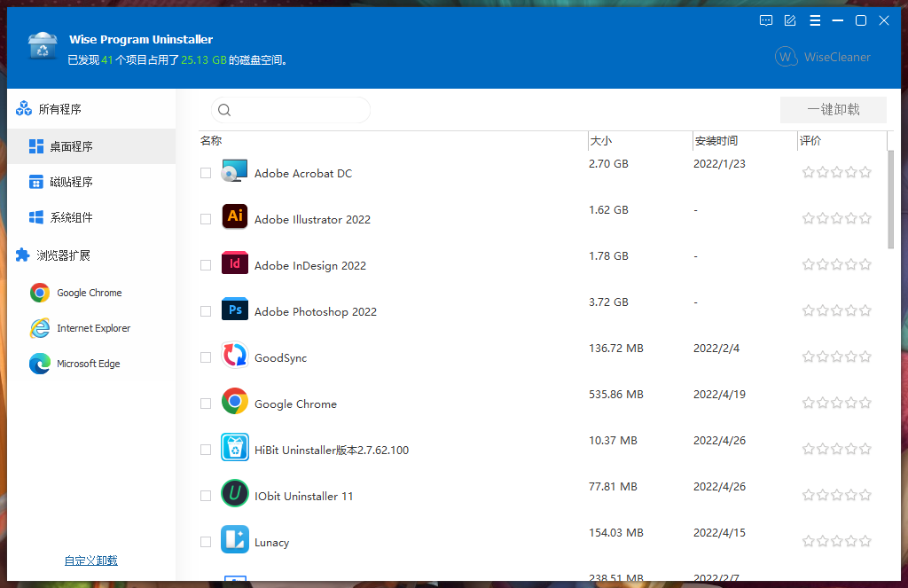Open Google Chrome extensions in sidebar
This screenshot has width=908, height=588.
point(91,293)
